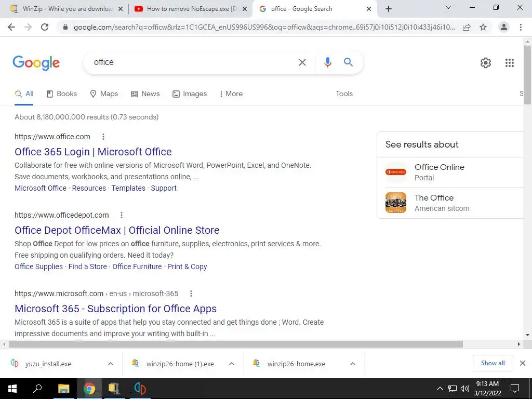View site info via the lock icon

click(x=65, y=27)
